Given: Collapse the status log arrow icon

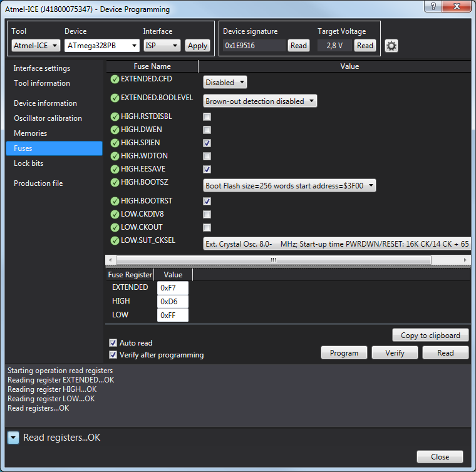Looking at the screenshot, I should (x=13, y=438).
